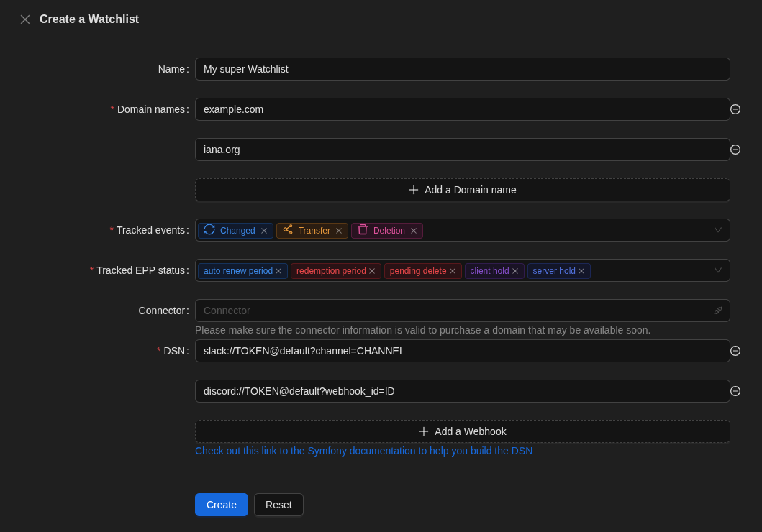
Task: Remove the server hold status tag
Action: tap(581, 271)
